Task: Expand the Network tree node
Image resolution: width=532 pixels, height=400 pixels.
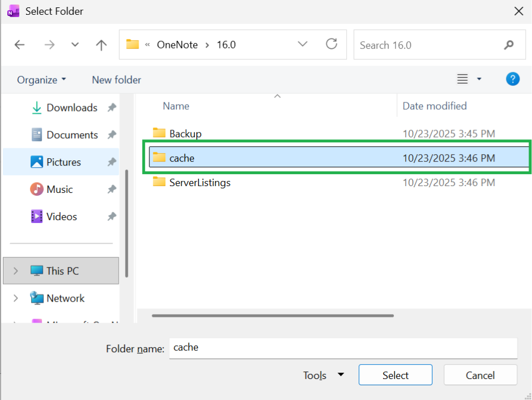Action: (x=15, y=298)
